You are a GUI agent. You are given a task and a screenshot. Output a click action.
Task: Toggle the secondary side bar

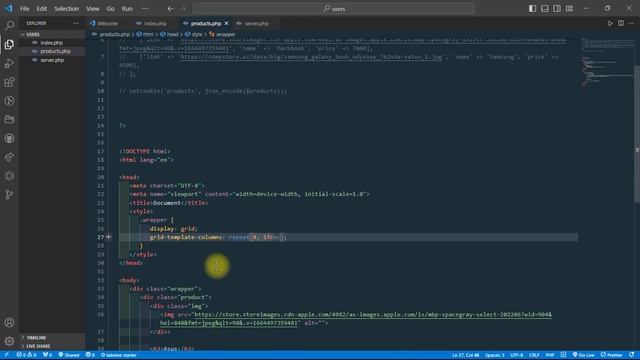(x=557, y=9)
